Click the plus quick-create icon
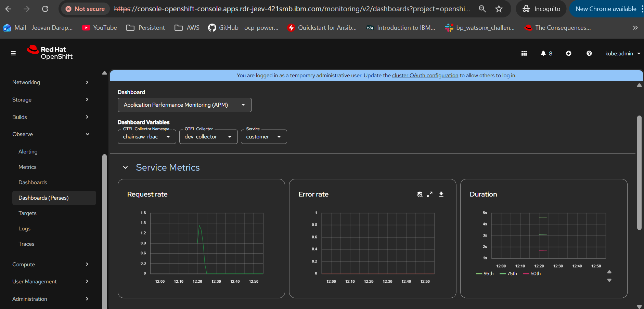 (568, 53)
